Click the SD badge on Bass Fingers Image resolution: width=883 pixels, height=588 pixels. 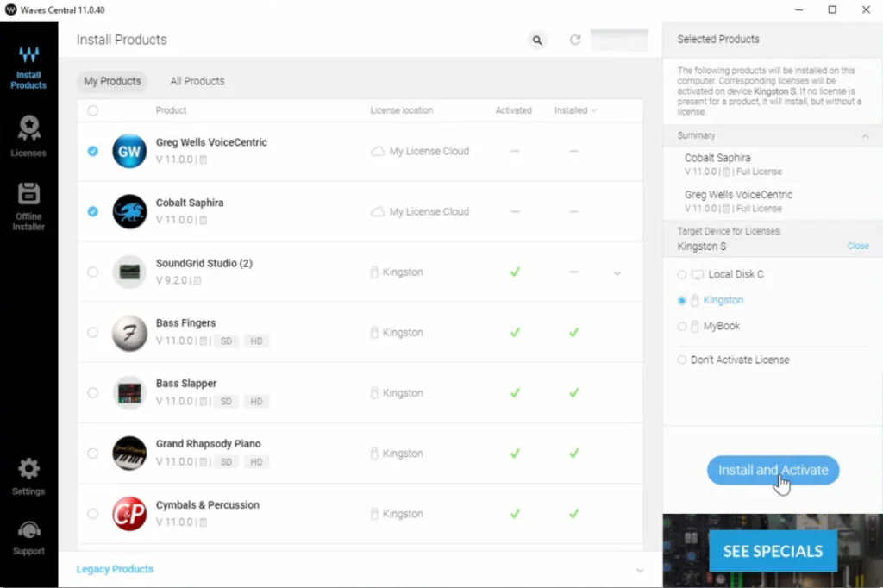pyautogui.click(x=227, y=341)
